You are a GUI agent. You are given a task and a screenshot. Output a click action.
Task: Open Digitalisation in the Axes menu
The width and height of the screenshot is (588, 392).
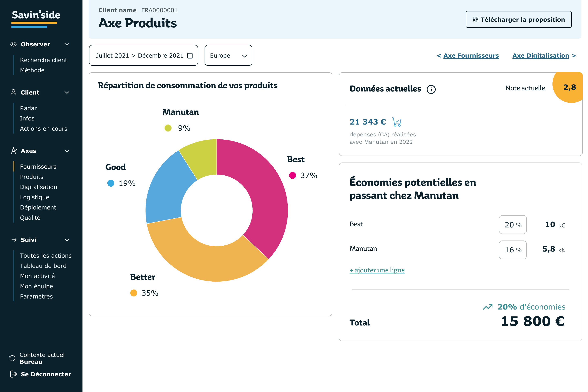pyautogui.click(x=39, y=187)
